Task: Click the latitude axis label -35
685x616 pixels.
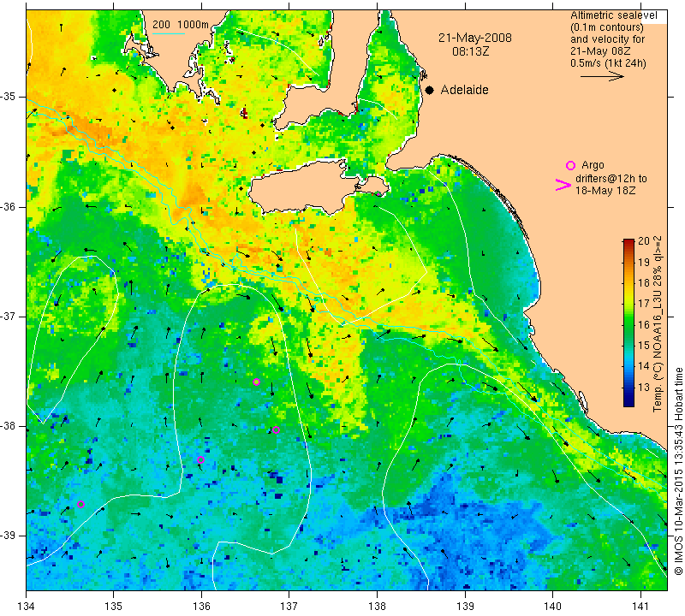Action: tap(7, 97)
